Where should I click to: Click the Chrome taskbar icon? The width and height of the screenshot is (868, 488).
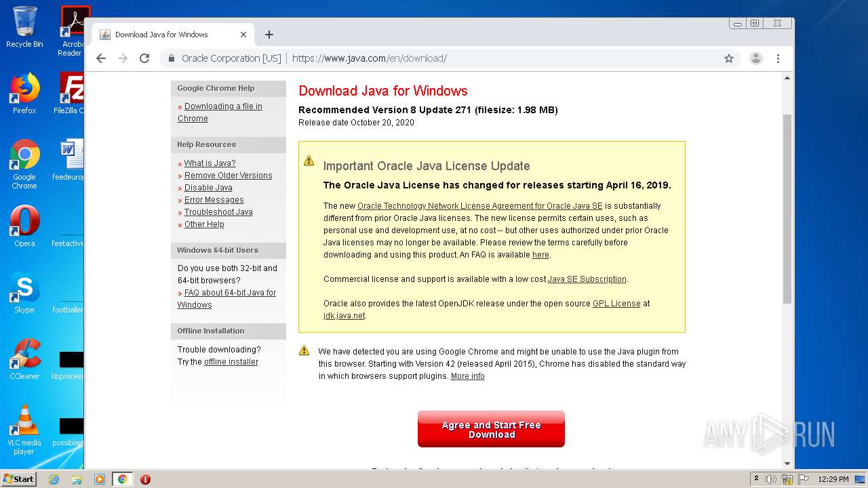(x=122, y=479)
